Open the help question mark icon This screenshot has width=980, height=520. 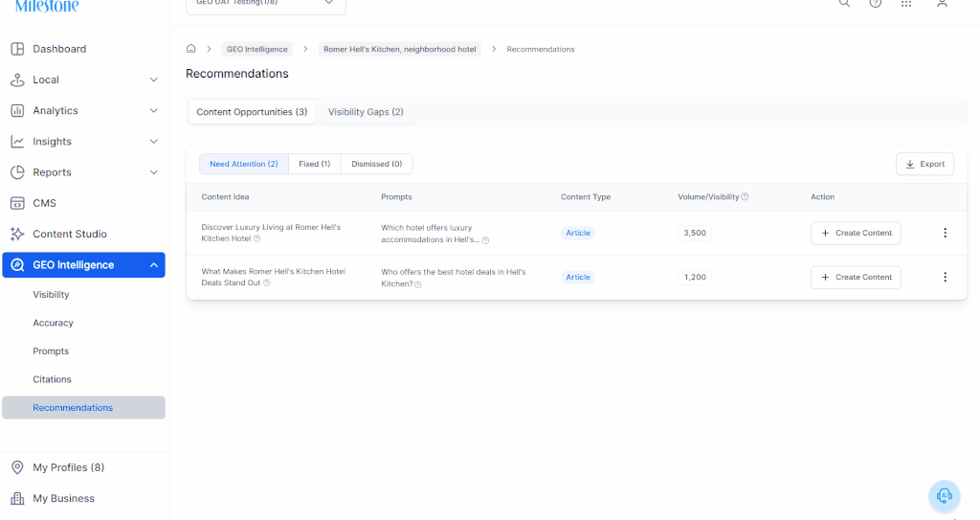click(876, 3)
